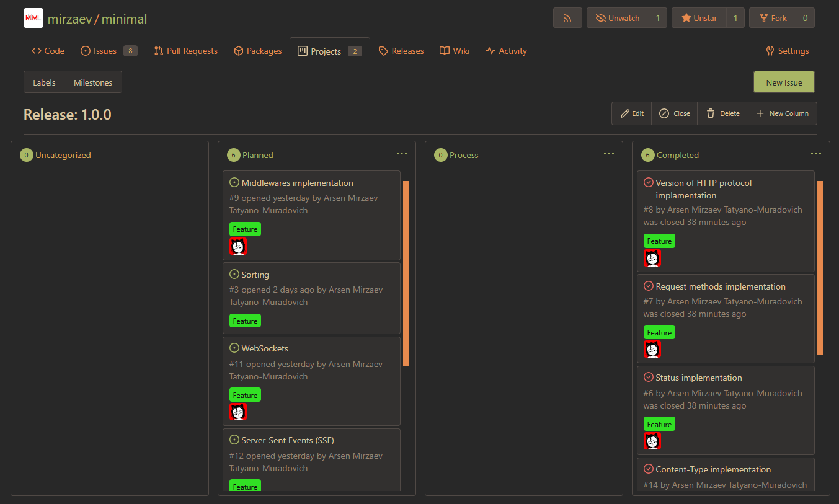Image resolution: width=839 pixels, height=504 pixels.
Task: Open the Milestones page
Action: pos(93,82)
